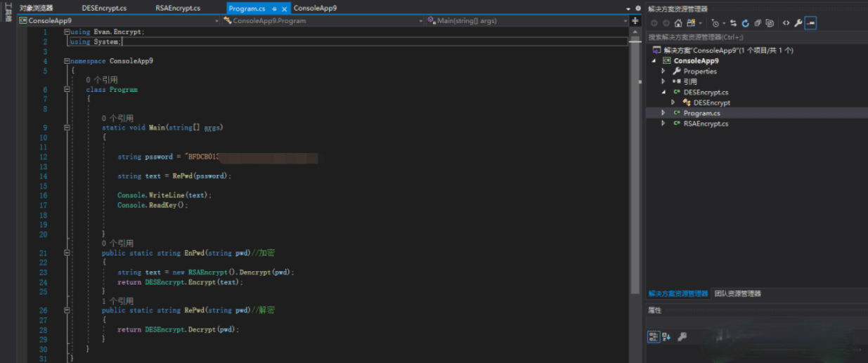
Task: Select Program.cs in Solution Explorer
Action: [701, 113]
